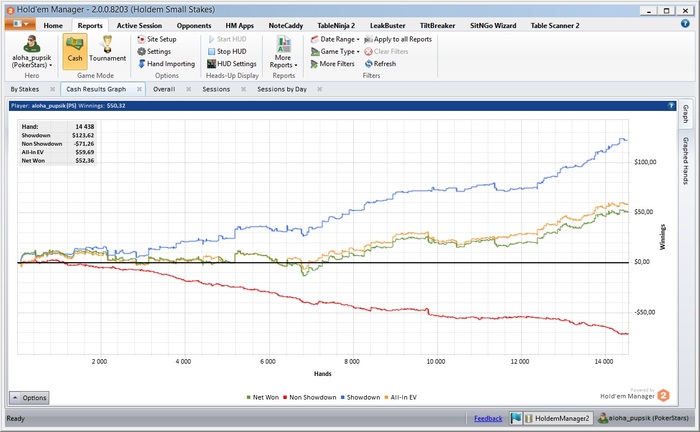
Task: Open the Settings option in the ribbon
Action: coord(158,51)
